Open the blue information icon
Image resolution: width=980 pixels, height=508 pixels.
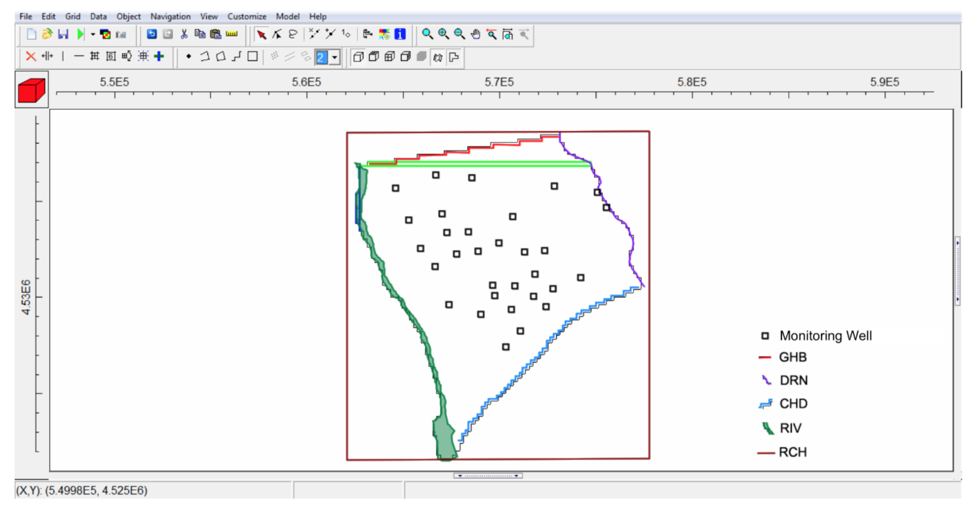400,34
